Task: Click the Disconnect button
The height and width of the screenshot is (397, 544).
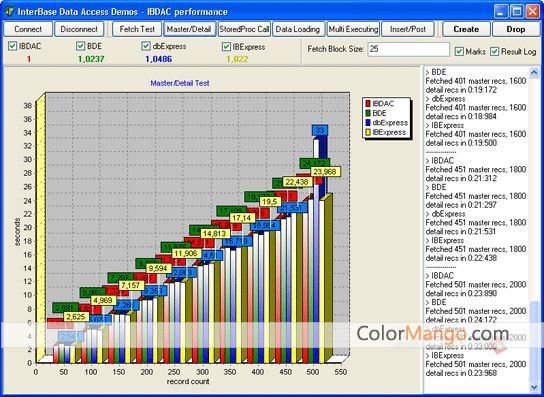Action: click(79, 29)
